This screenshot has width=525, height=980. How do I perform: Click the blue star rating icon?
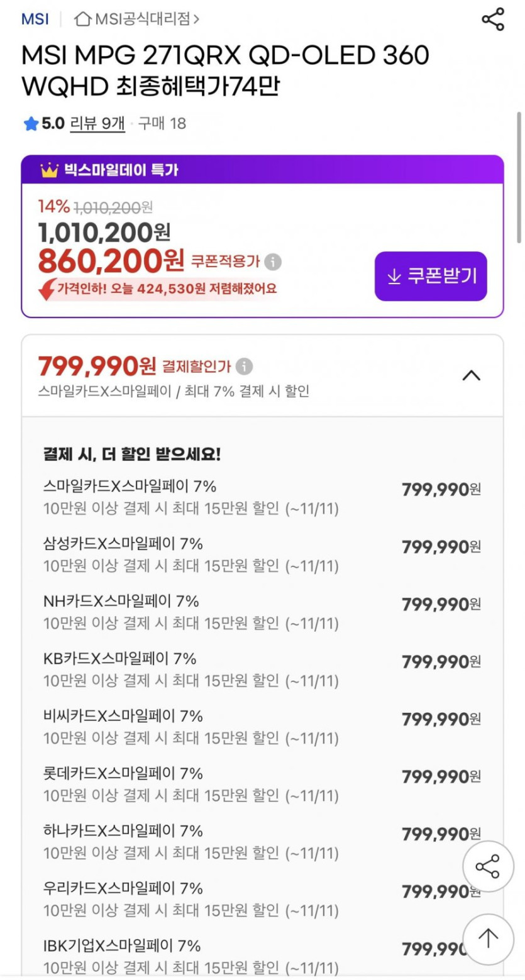coord(31,124)
